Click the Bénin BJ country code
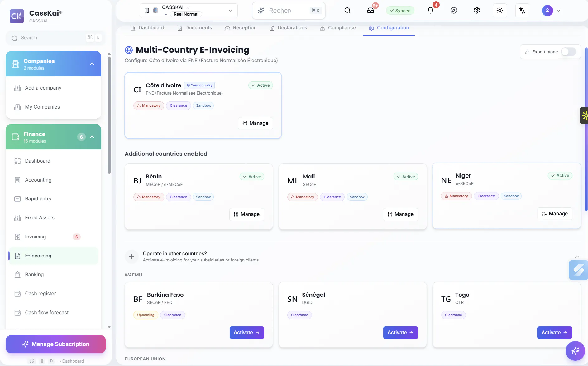588x366 pixels. coord(137,181)
